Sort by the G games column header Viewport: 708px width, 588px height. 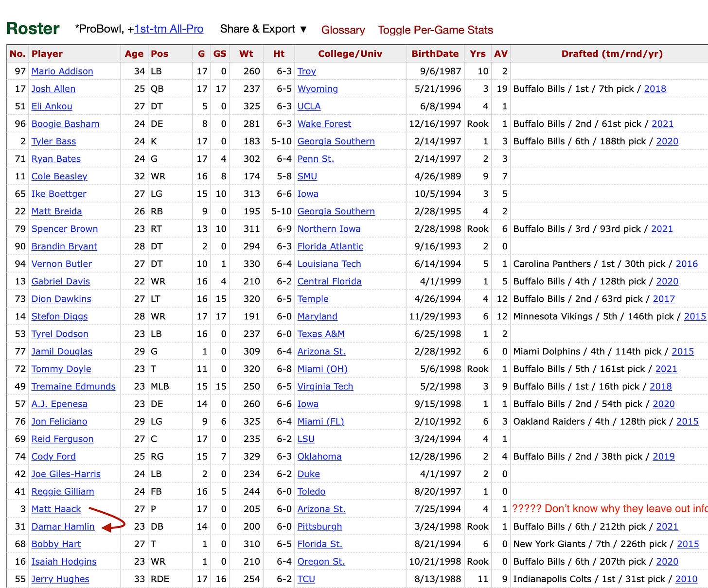point(201,53)
